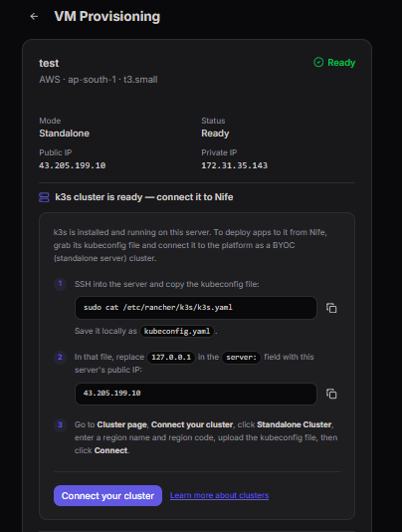
Task: Click bold 'Connect' word ending step 3
Action: point(110,450)
